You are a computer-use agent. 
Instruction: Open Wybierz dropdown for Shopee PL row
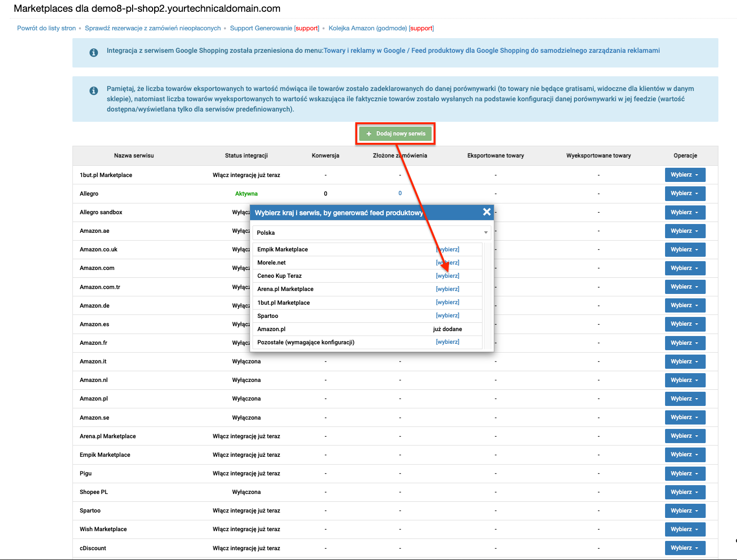pyautogui.click(x=685, y=492)
